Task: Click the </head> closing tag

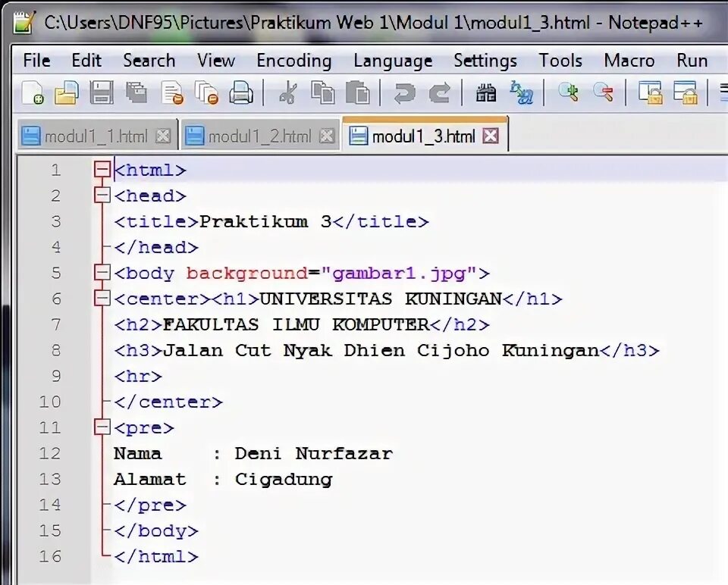Action: point(156,247)
